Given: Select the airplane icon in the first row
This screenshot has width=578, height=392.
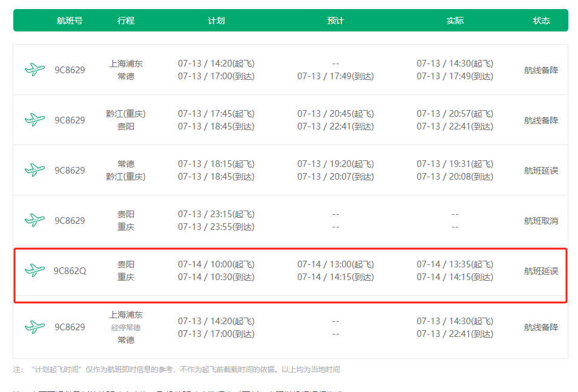Looking at the screenshot, I should tap(36, 68).
